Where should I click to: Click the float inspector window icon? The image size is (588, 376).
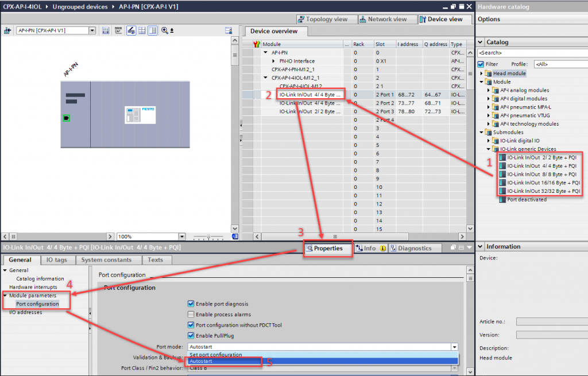pyautogui.click(x=453, y=247)
